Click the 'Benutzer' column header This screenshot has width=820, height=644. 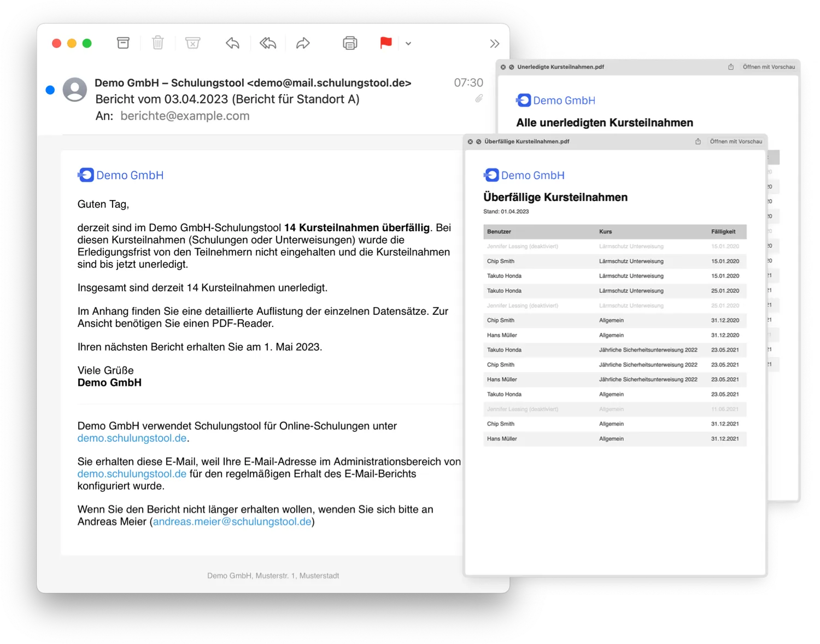(499, 232)
